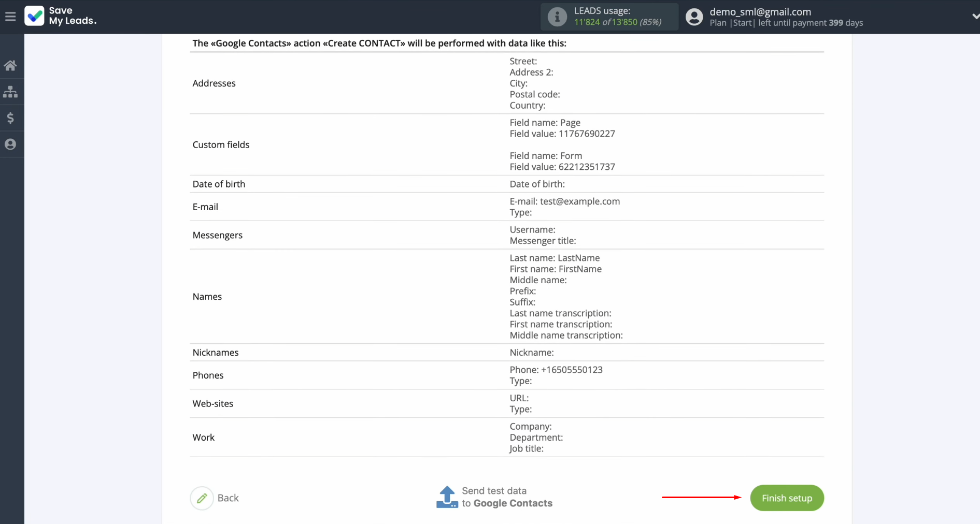Open the hamburger menu icon
The image size is (980, 524).
tap(10, 17)
